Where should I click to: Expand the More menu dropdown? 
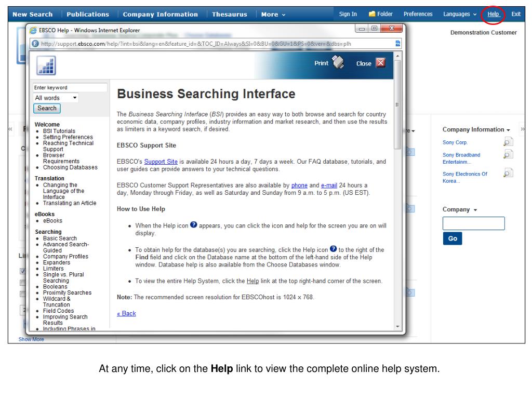(x=273, y=14)
